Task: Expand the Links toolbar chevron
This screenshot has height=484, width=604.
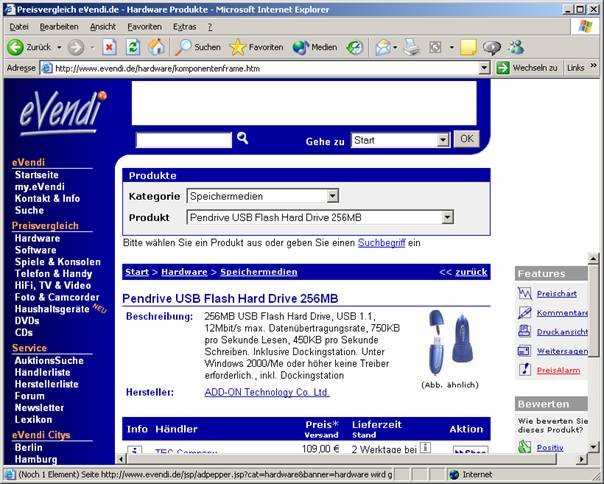Action: pyautogui.click(x=593, y=66)
